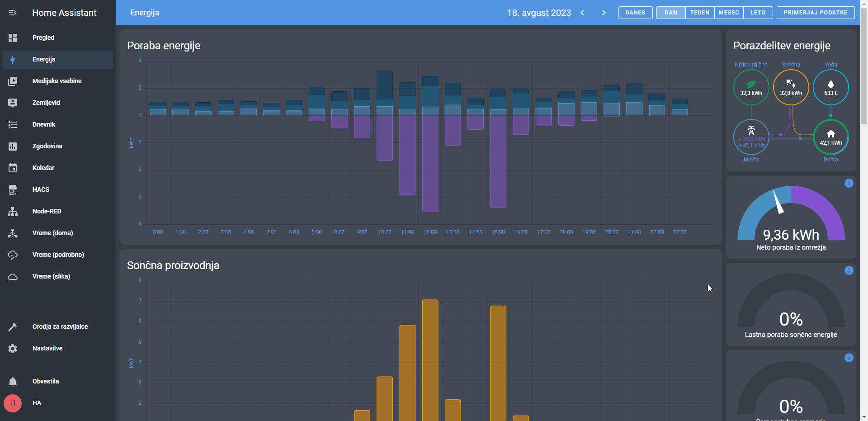Open Vreme (podrobno) weather view
Image resolution: width=868 pixels, height=421 pixels.
point(58,255)
